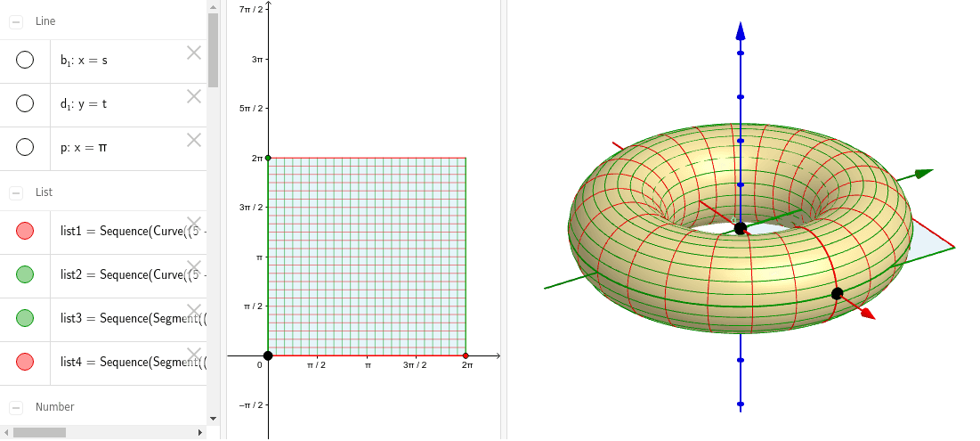Image resolution: width=980 pixels, height=441 pixels.
Task: Click the red point at 2π on x-axis
Action: (x=466, y=355)
